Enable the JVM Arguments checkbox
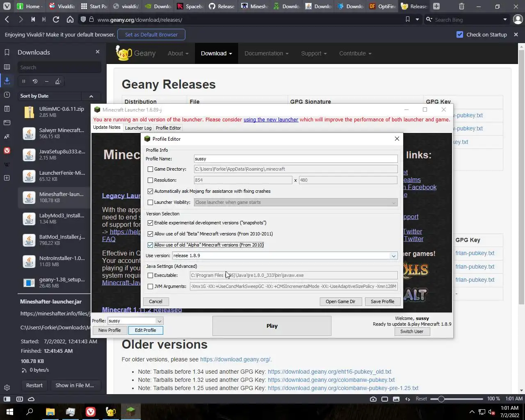The width and height of the screenshot is (525, 420). coord(150,286)
